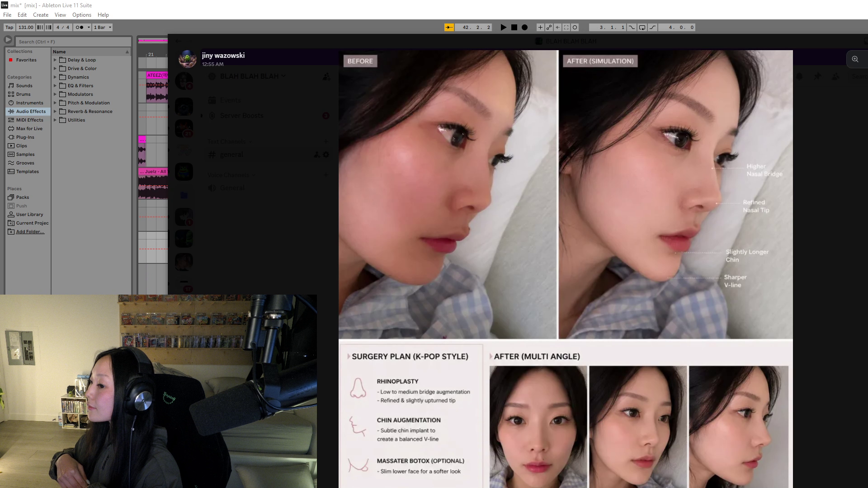
Task: Expand the Drive & Color folder
Action: point(55,69)
